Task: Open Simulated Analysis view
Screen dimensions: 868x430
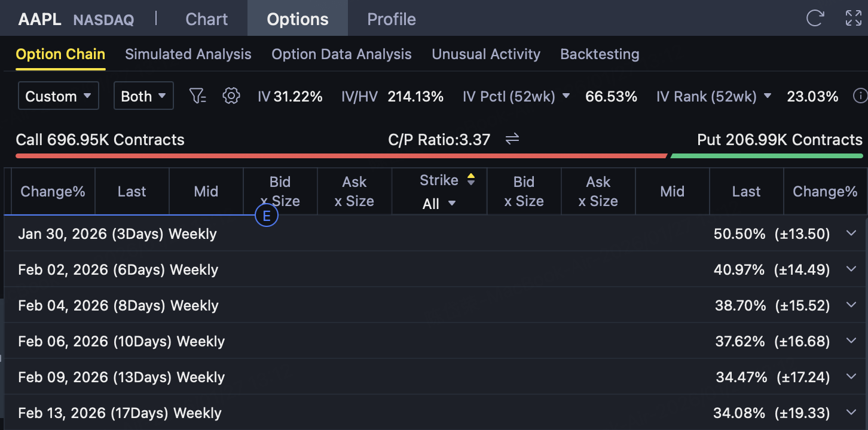Action: [x=188, y=54]
